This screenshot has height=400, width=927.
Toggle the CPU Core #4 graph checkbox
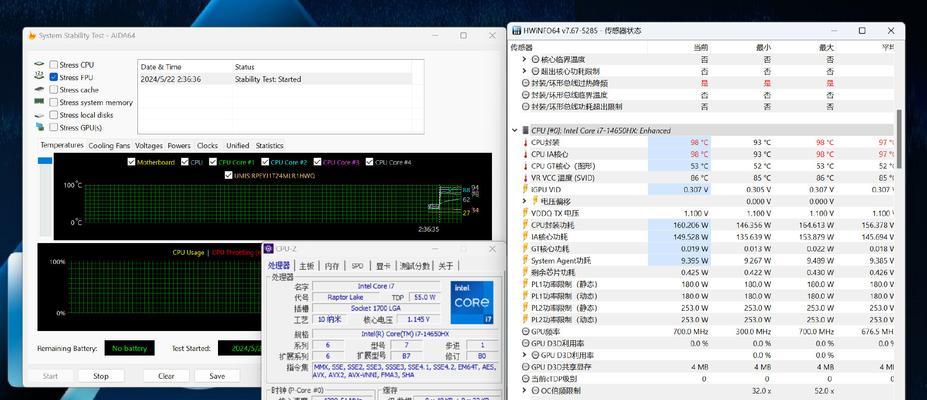point(369,162)
